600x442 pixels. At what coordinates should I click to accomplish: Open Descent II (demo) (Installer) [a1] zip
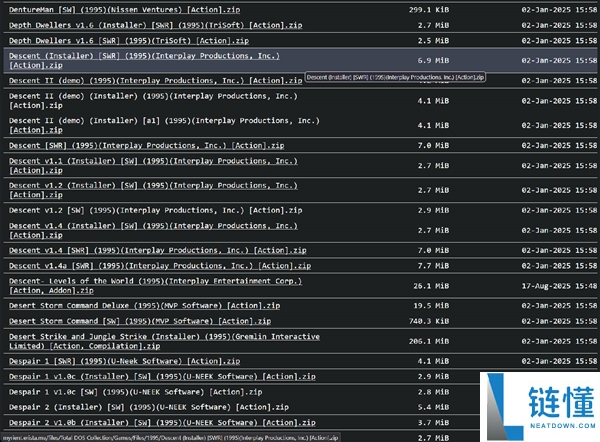pyautogui.click(x=164, y=125)
